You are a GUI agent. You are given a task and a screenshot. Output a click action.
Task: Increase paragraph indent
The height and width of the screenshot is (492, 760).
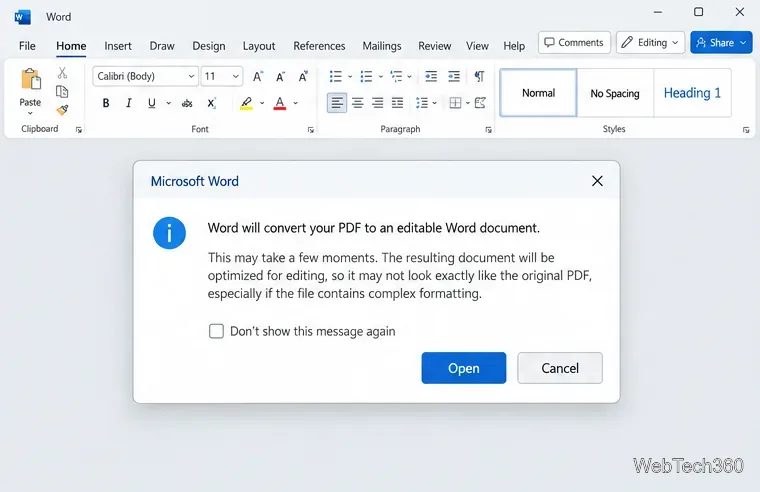point(454,76)
